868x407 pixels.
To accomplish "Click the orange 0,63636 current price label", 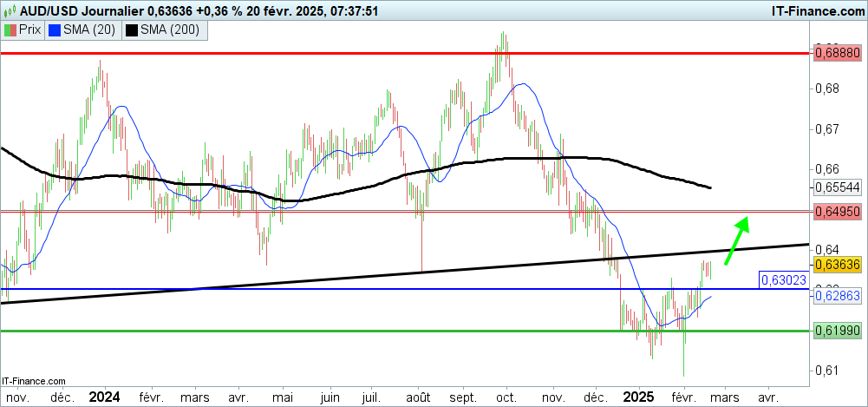I will tap(836, 264).
